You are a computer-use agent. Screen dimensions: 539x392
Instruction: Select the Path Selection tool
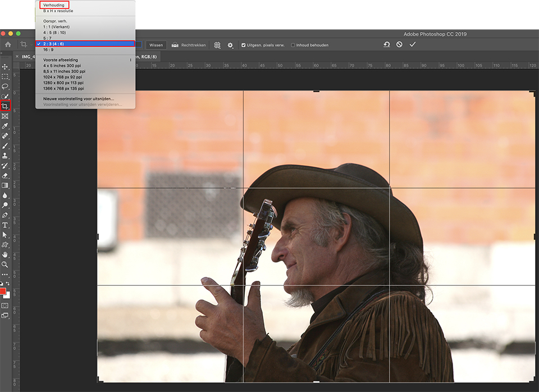coord(5,235)
